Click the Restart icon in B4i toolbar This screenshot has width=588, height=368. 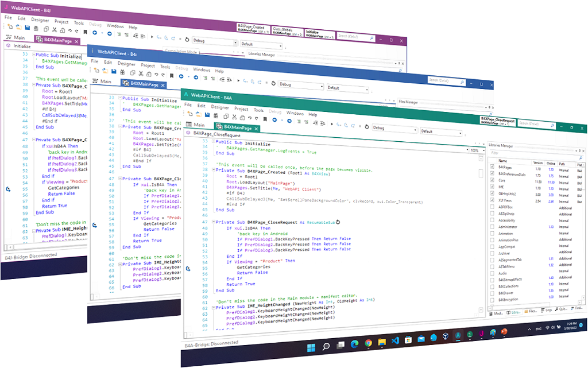pyautogui.click(x=273, y=83)
